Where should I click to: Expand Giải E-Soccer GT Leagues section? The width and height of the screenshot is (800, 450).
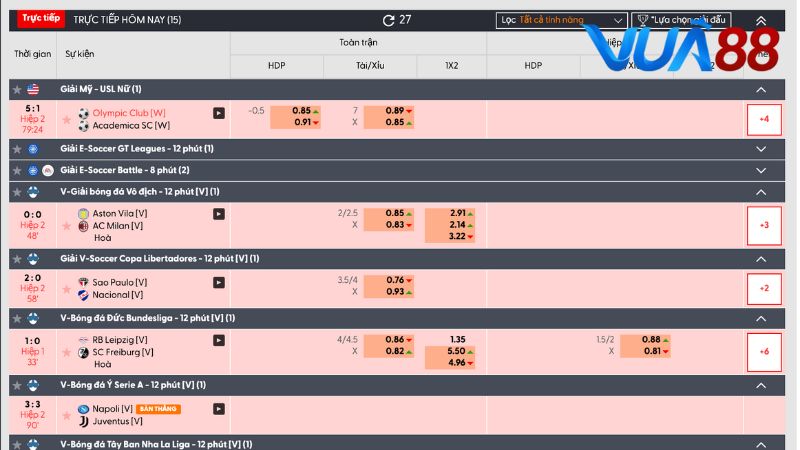click(761, 149)
